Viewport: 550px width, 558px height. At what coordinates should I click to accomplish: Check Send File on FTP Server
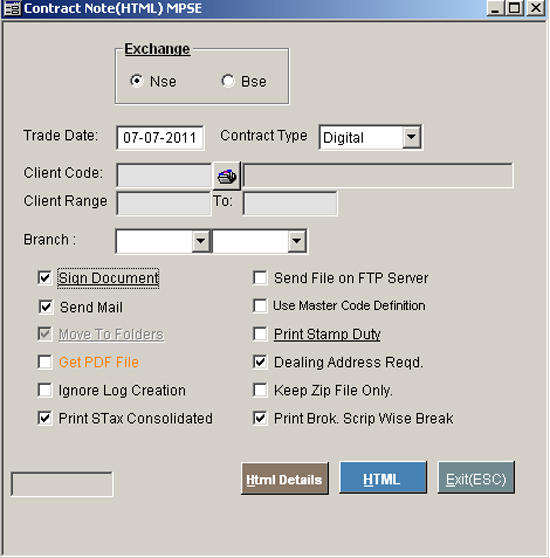[260, 278]
